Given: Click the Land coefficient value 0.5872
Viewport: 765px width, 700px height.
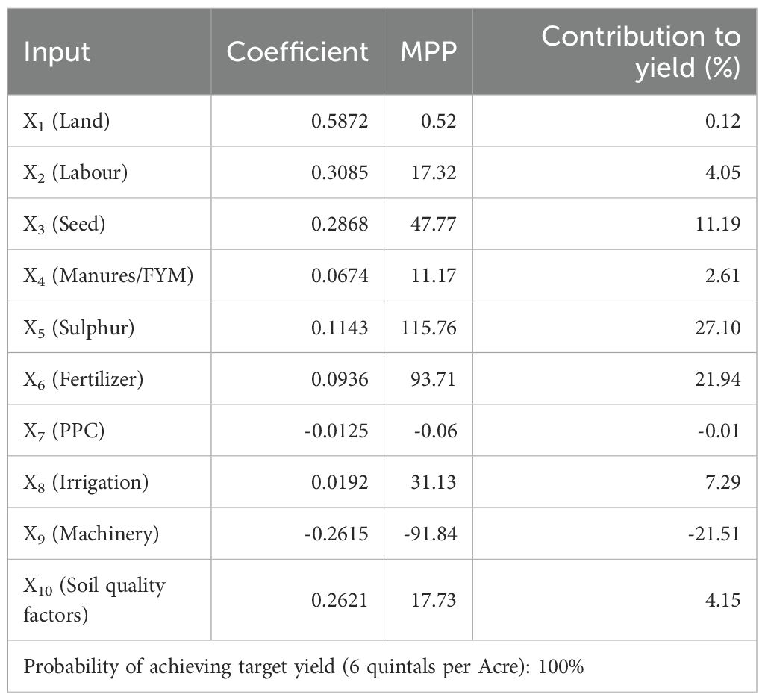Looking at the screenshot, I should click(340, 122).
